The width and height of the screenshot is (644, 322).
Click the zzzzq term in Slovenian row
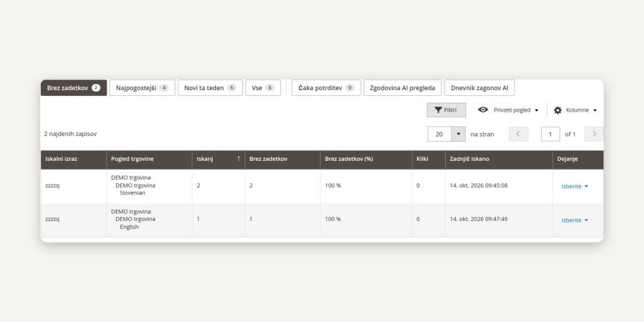point(52,185)
